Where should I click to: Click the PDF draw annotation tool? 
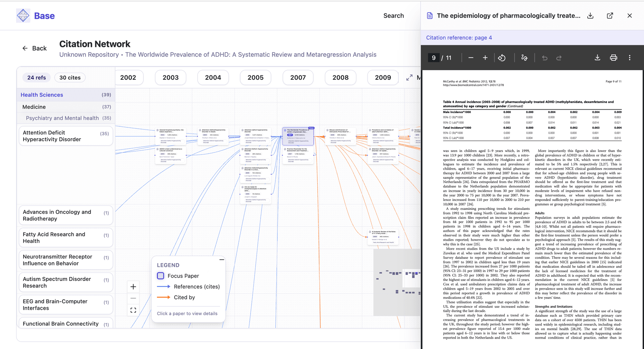tap(524, 58)
